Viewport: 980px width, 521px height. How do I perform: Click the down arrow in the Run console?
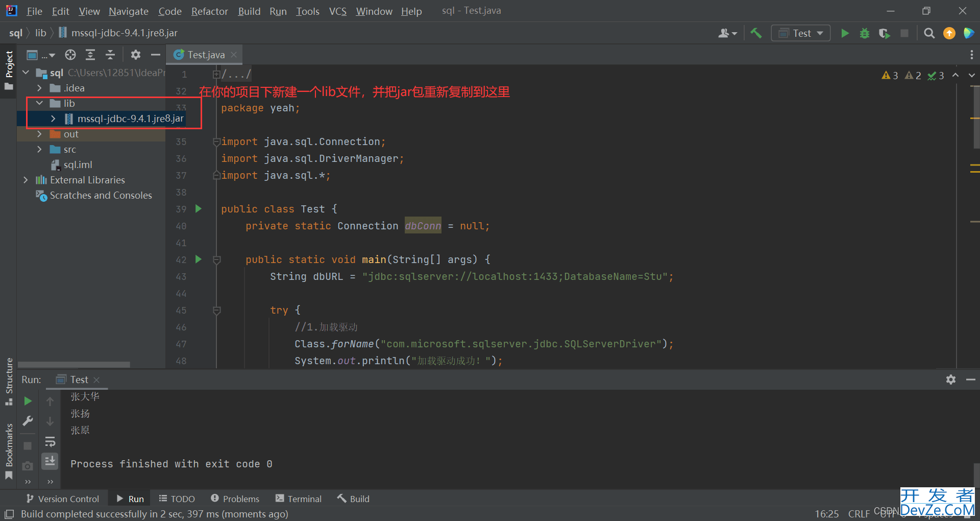pyautogui.click(x=50, y=421)
